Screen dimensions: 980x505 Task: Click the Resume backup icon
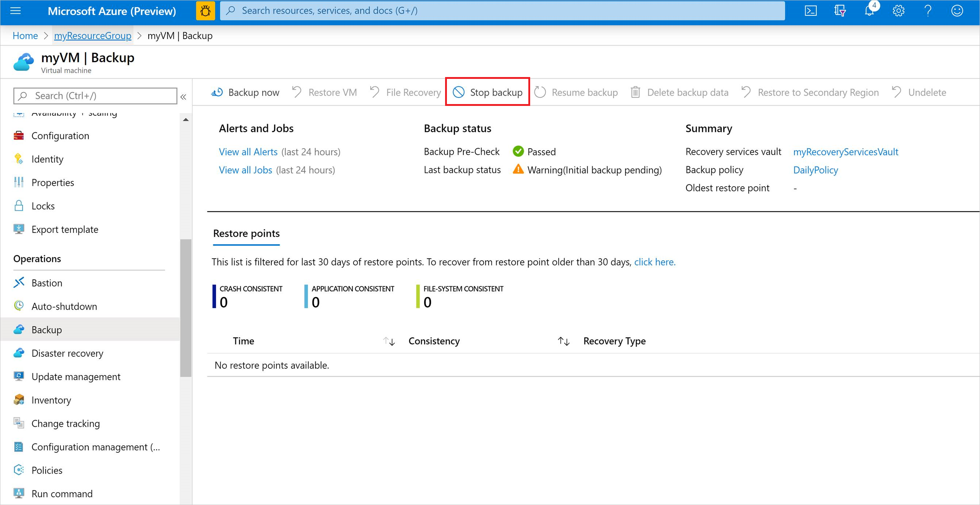[x=541, y=92]
